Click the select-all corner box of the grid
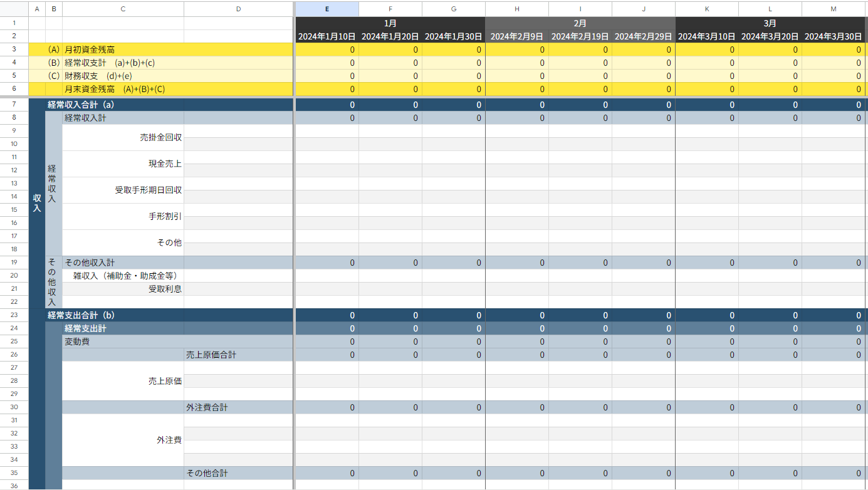The height and width of the screenshot is (490, 868). pyautogui.click(x=14, y=9)
